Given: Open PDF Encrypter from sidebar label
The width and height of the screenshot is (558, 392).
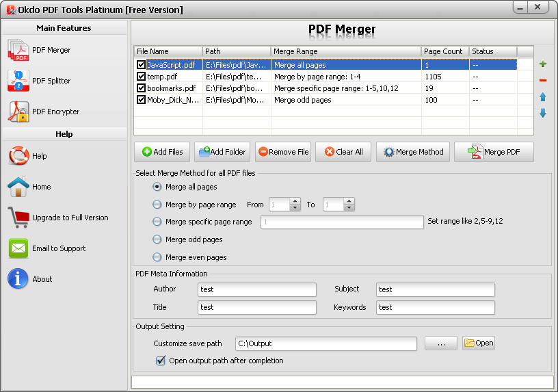Looking at the screenshot, I should pyautogui.click(x=56, y=112).
